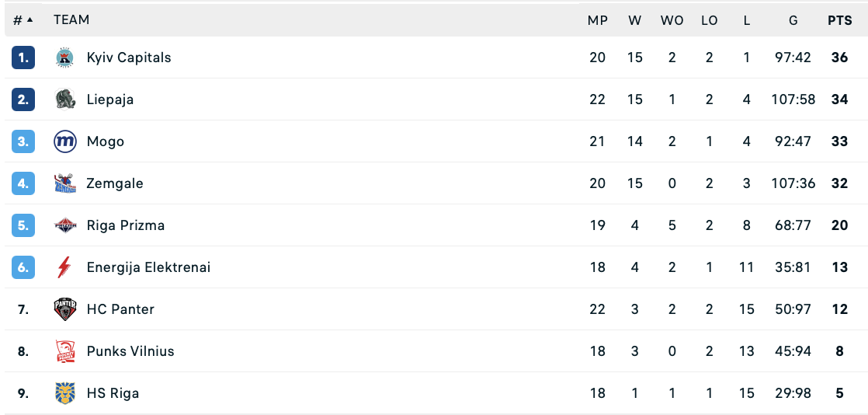Click the Energija Elektrenai lightning logo

64,267
